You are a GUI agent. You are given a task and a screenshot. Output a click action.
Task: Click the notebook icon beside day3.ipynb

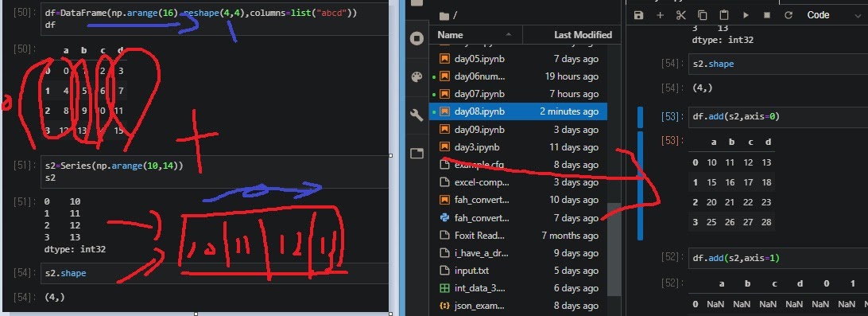[444, 147]
